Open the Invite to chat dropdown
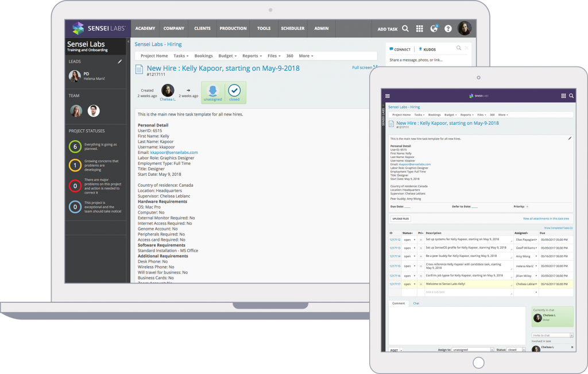This screenshot has width=588, height=374. point(552,336)
